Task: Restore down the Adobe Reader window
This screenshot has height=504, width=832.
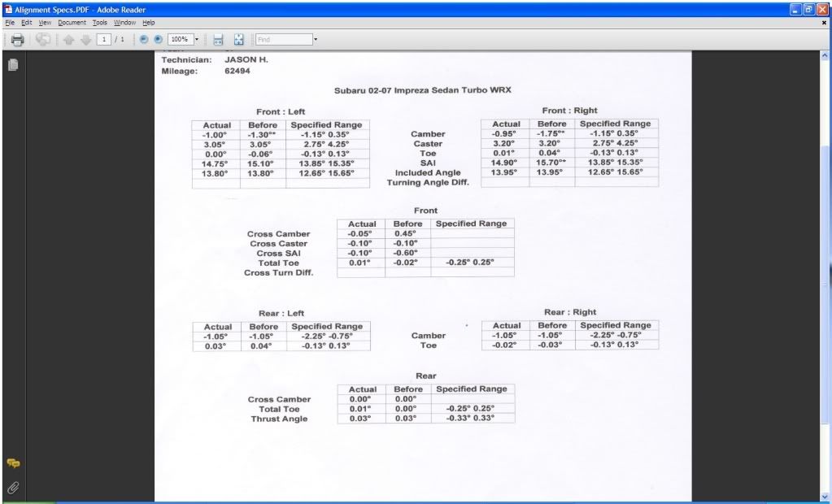Action: click(808, 10)
